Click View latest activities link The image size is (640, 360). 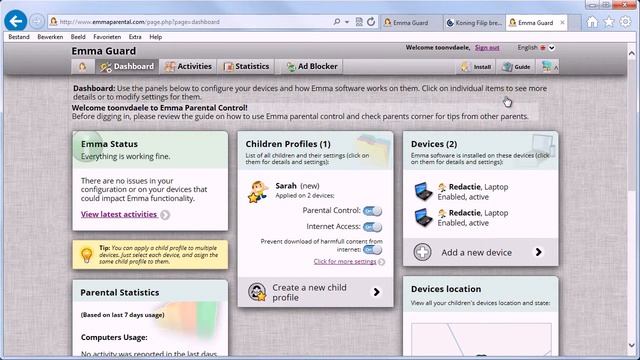tap(119, 214)
